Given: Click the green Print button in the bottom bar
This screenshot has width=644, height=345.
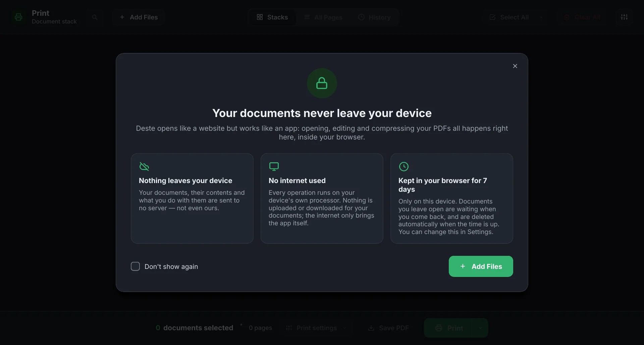Looking at the screenshot, I should pyautogui.click(x=448, y=328).
